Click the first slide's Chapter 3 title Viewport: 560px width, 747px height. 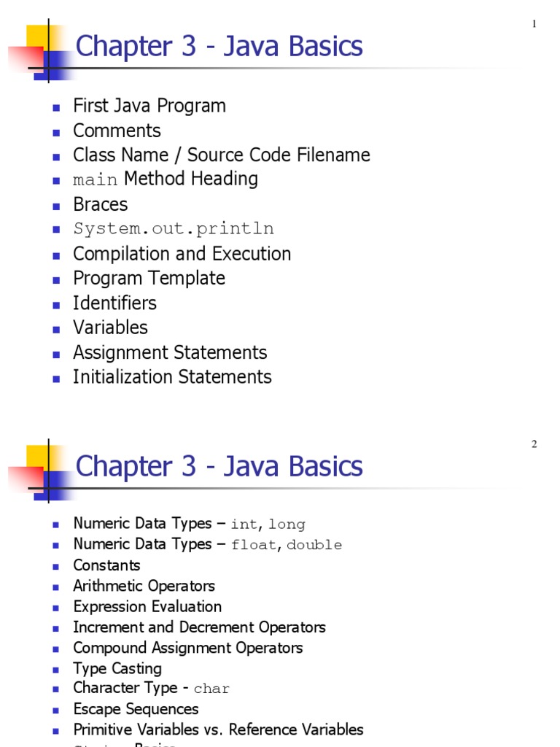tap(219, 47)
